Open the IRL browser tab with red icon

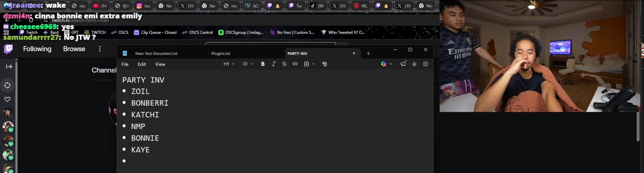click(361, 6)
